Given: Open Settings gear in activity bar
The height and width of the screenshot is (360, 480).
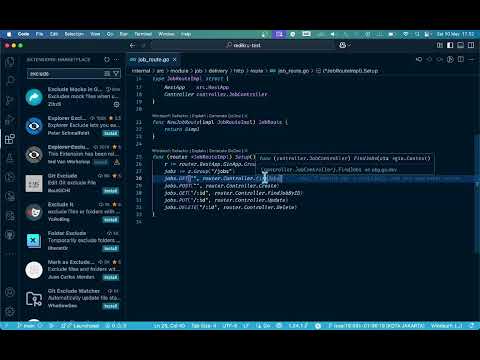Looking at the screenshot, I should [x=10, y=311].
